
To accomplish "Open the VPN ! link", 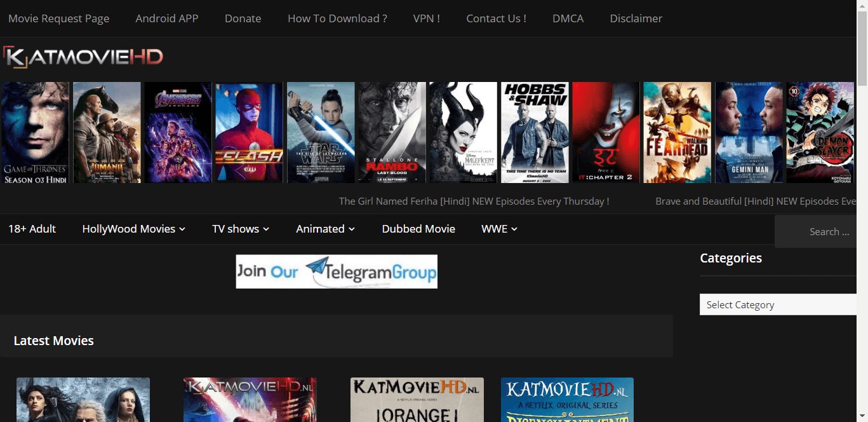I will [427, 18].
